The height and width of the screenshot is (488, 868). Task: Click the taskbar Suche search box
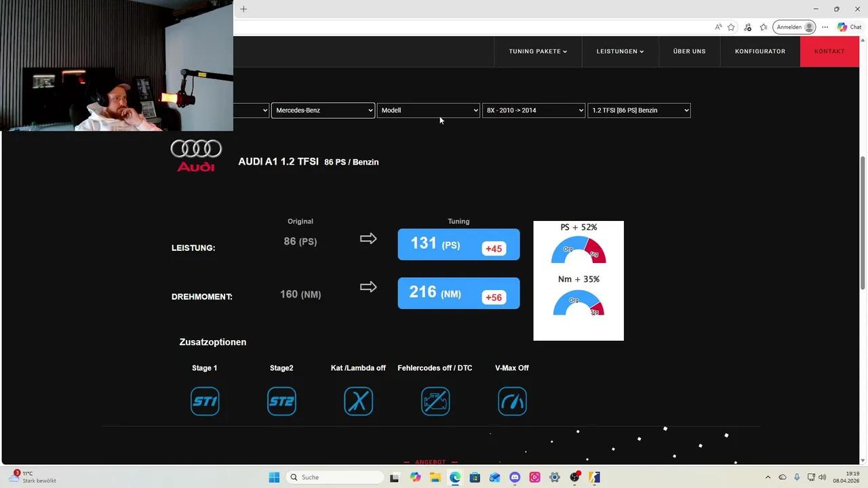[335, 477]
